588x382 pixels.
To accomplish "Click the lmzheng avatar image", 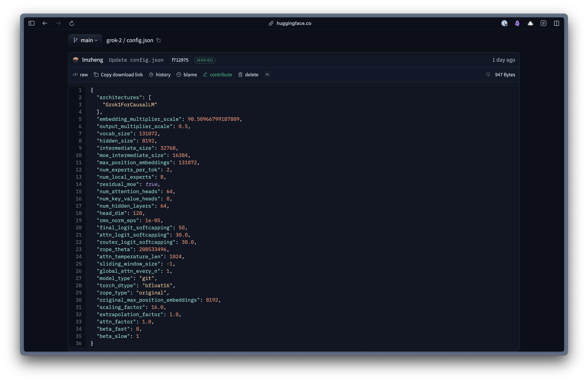I will (x=76, y=60).
